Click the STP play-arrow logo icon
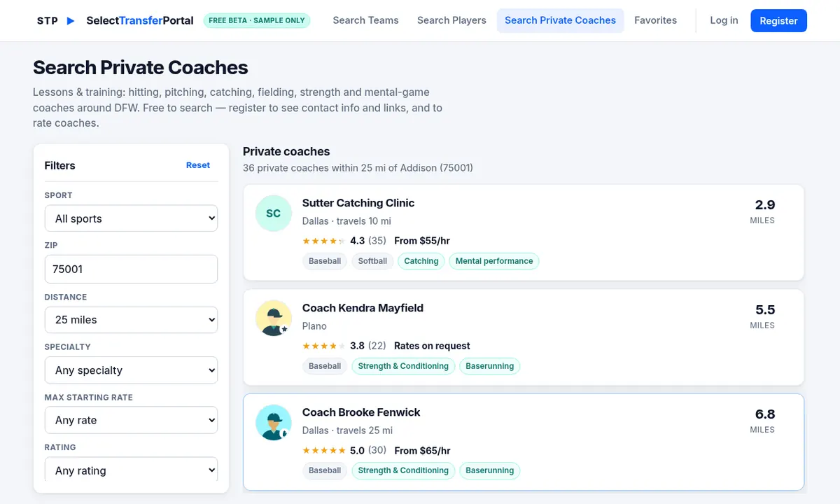 pyautogui.click(x=70, y=21)
